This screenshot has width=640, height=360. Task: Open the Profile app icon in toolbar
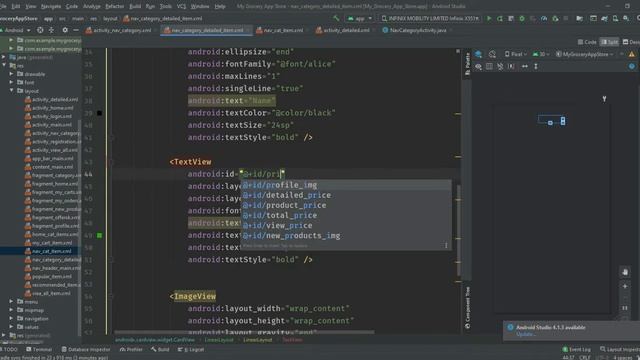click(x=544, y=18)
